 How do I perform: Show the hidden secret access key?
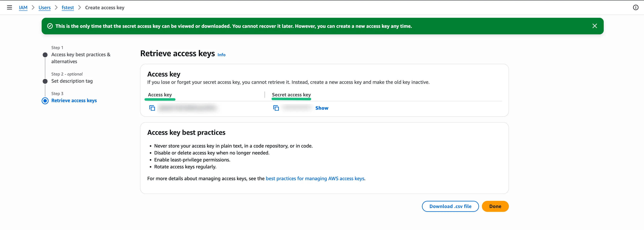322,108
